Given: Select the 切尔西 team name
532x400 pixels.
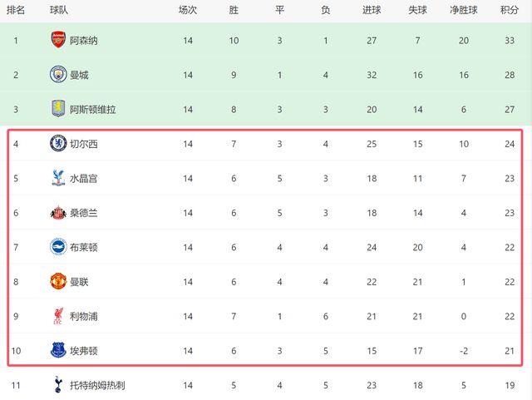Looking at the screenshot, I should pyautogui.click(x=84, y=144).
